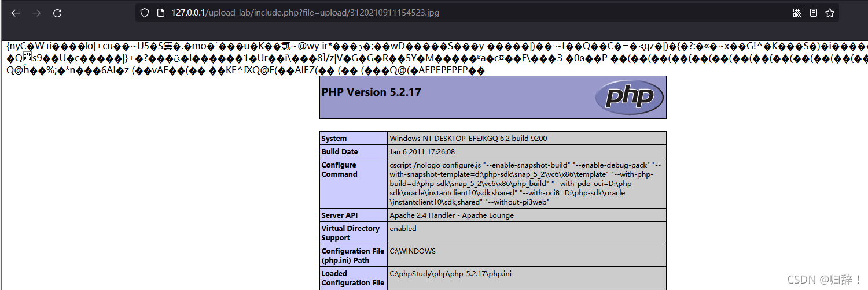
Task: Go back to the previous page
Action: click(15, 13)
